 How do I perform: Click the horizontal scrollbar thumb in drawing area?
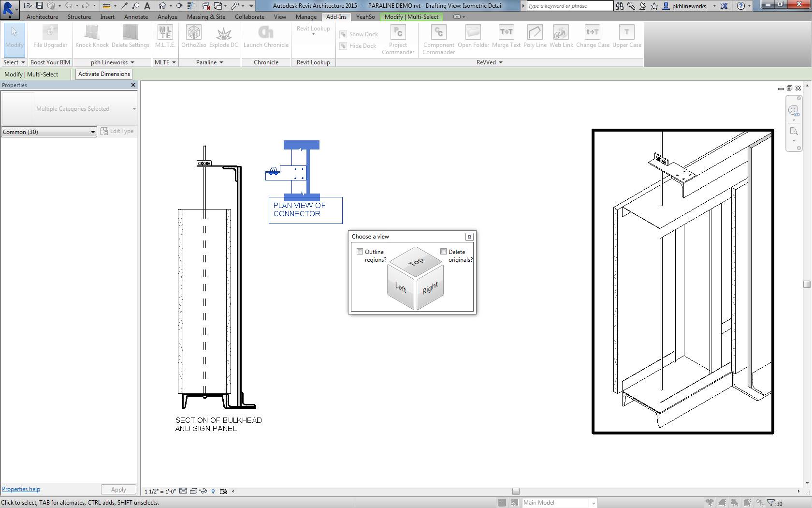516,491
